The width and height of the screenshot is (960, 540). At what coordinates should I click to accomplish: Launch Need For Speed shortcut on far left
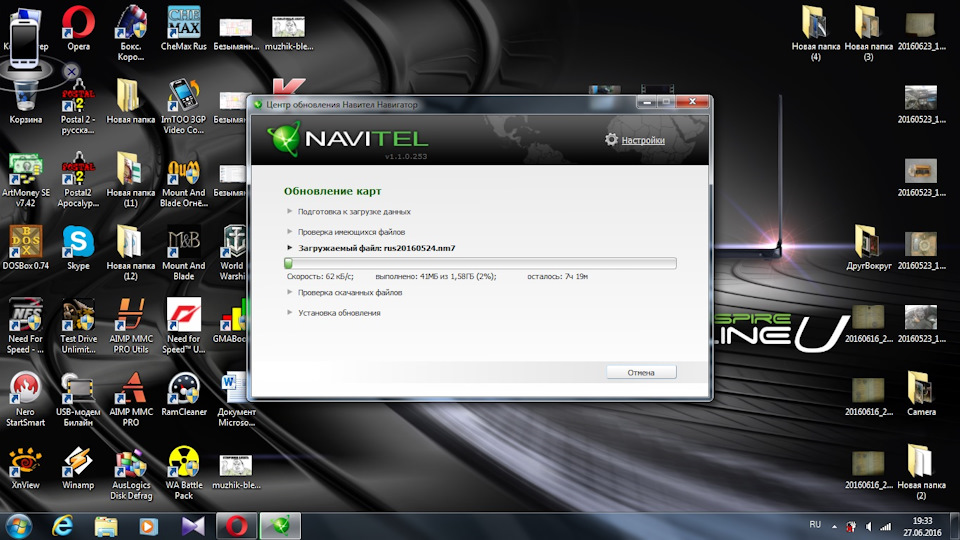(26, 326)
